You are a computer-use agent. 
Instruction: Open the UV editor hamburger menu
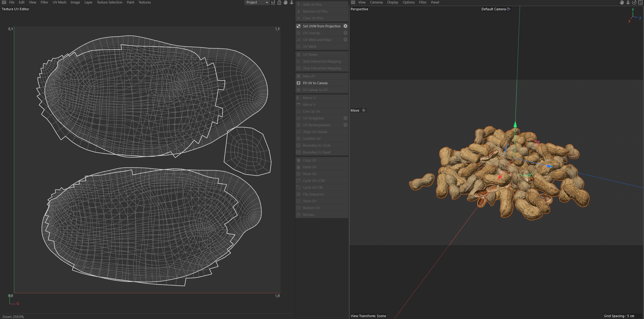[x=4, y=2]
